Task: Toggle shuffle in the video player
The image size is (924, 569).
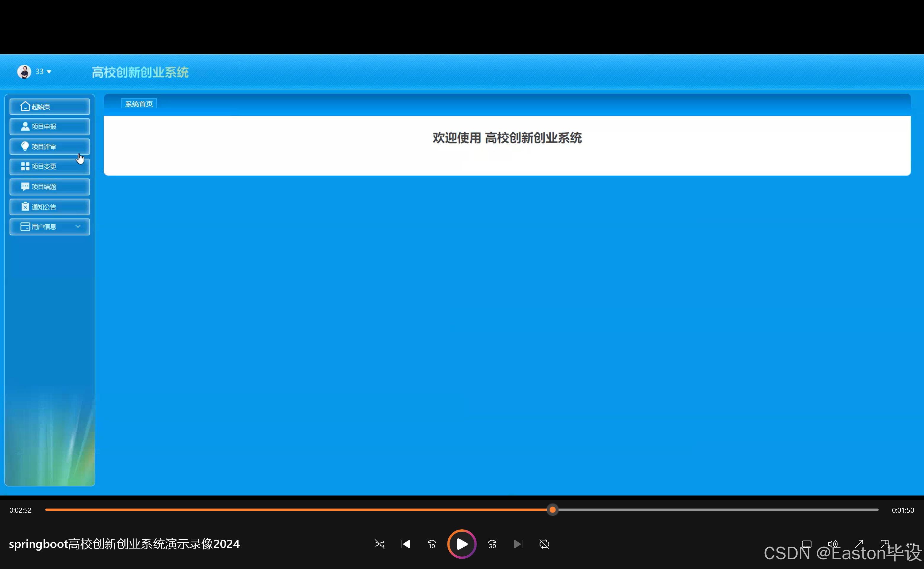Action: [379, 544]
